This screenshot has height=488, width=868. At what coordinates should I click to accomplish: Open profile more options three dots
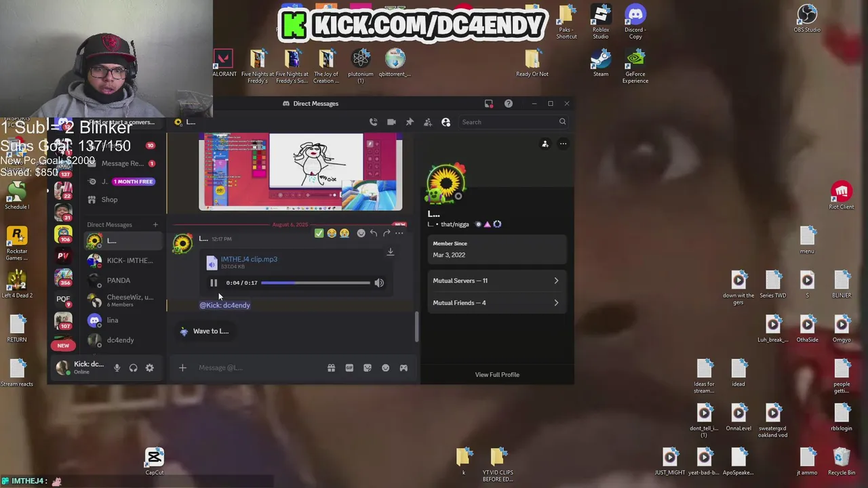563,144
